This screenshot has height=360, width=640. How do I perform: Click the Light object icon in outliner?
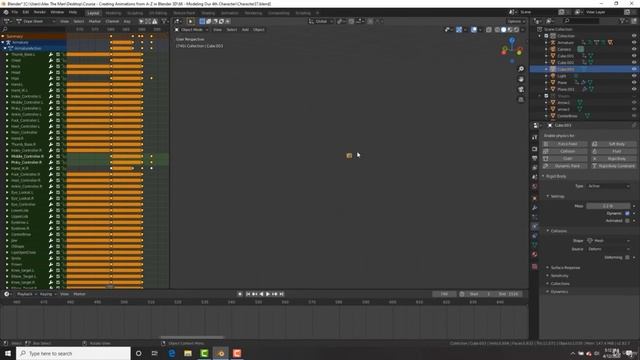[x=553, y=76]
